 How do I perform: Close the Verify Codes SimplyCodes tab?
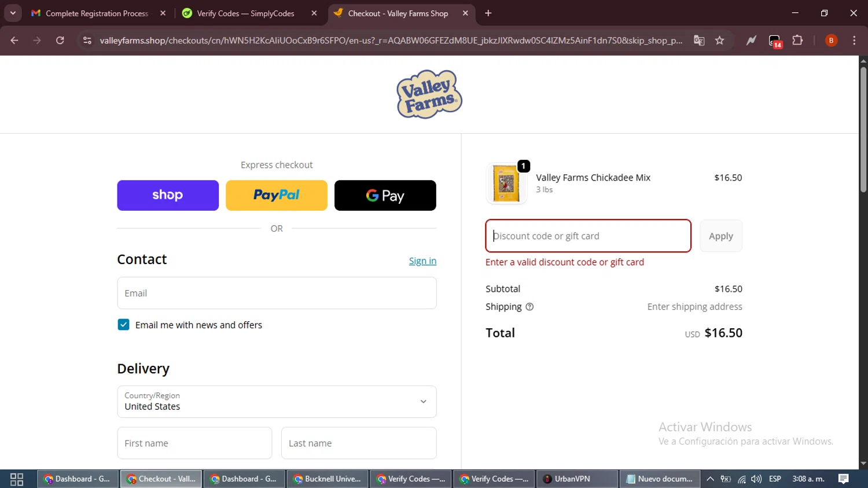point(314,13)
